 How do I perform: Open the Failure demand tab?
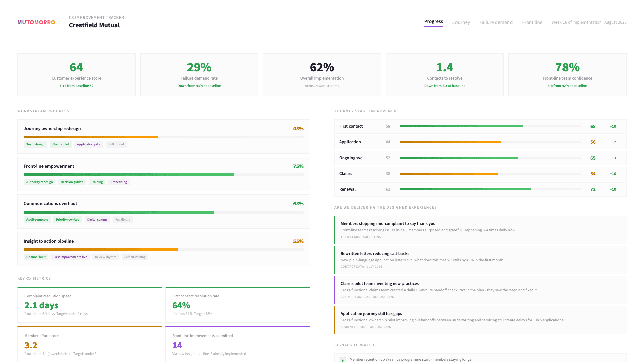pos(496,22)
